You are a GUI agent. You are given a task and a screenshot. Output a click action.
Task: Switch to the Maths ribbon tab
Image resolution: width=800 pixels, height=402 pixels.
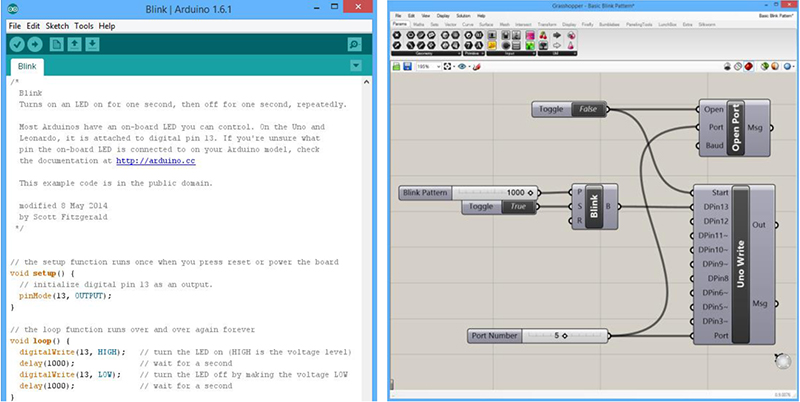click(x=418, y=24)
